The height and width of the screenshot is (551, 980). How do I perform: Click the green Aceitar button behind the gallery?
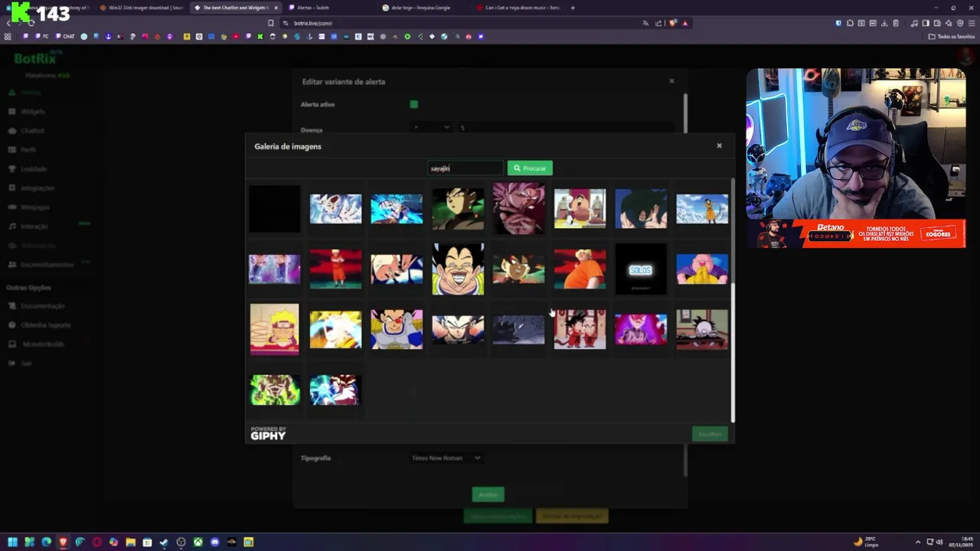(x=488, y=494)
